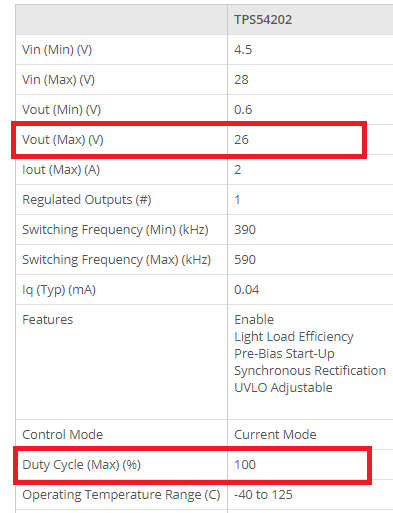Select Switching Frequency (Min) (kHz) label
Image resolution: width=393 pixels, height=513 pixels.
click(x=115, y=230)
